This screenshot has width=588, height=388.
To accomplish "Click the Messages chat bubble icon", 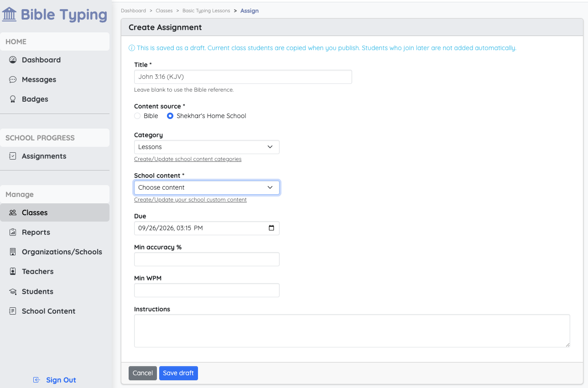I will point(13,79).
